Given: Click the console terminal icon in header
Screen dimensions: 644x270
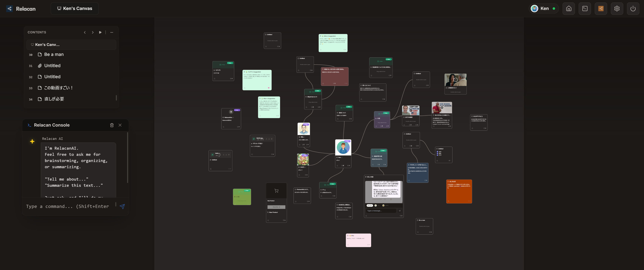Looking at the screenshot, I should [585, 8].
